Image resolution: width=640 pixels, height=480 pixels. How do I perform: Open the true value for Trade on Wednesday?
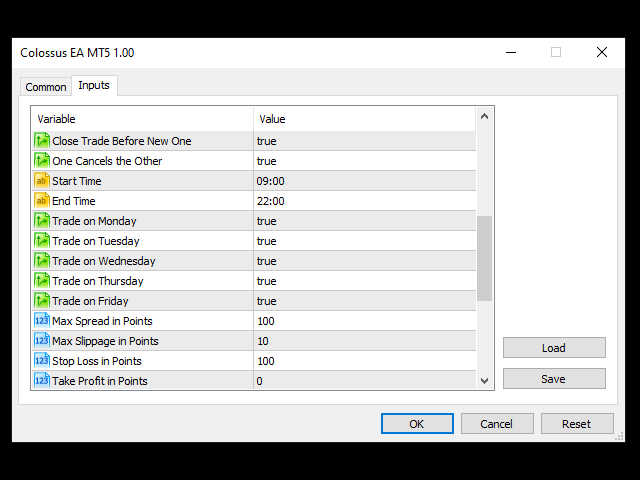[364, 261]
